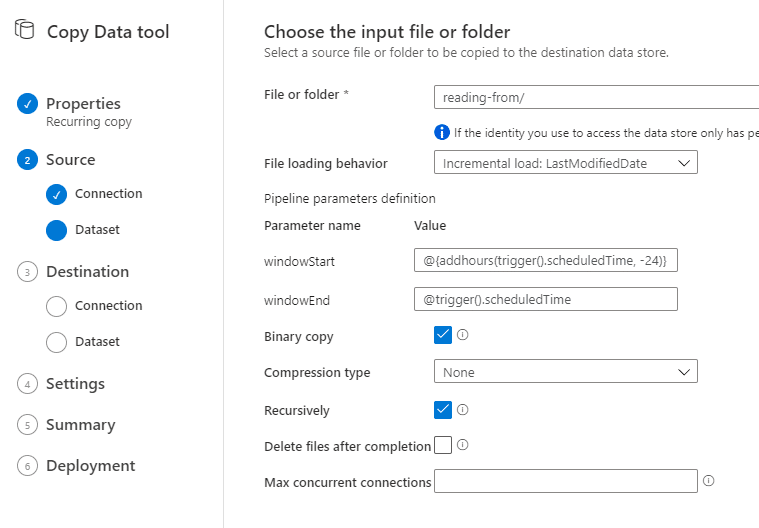Image resolution: width=759 pixels, height=528 pixels.
Task: Show info tooltip for Delete files after completion
Action: tap(463, 444)
